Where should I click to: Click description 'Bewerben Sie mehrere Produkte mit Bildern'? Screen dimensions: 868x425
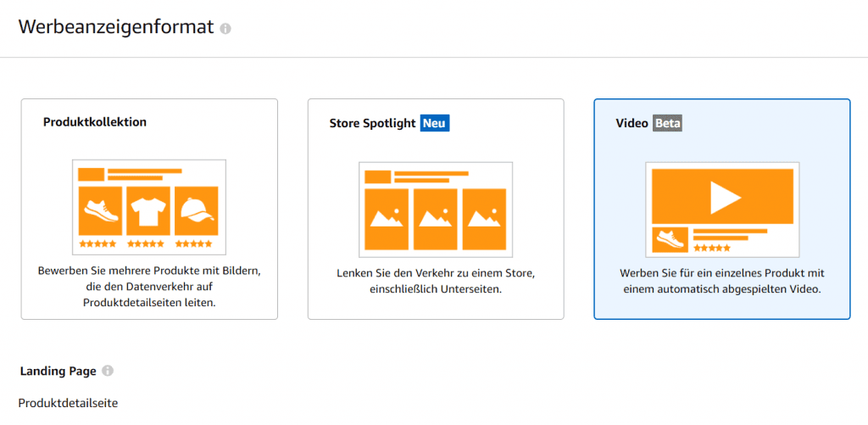point(149,288)
